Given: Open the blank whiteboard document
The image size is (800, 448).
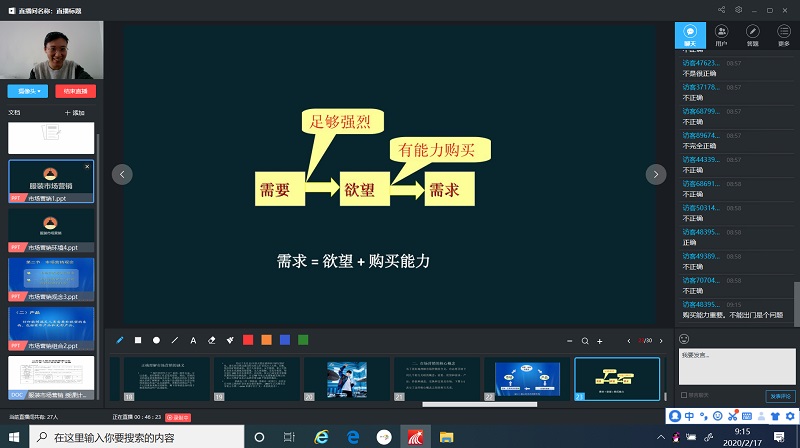Looking at the screenshot, I should [x=51, y=138].
